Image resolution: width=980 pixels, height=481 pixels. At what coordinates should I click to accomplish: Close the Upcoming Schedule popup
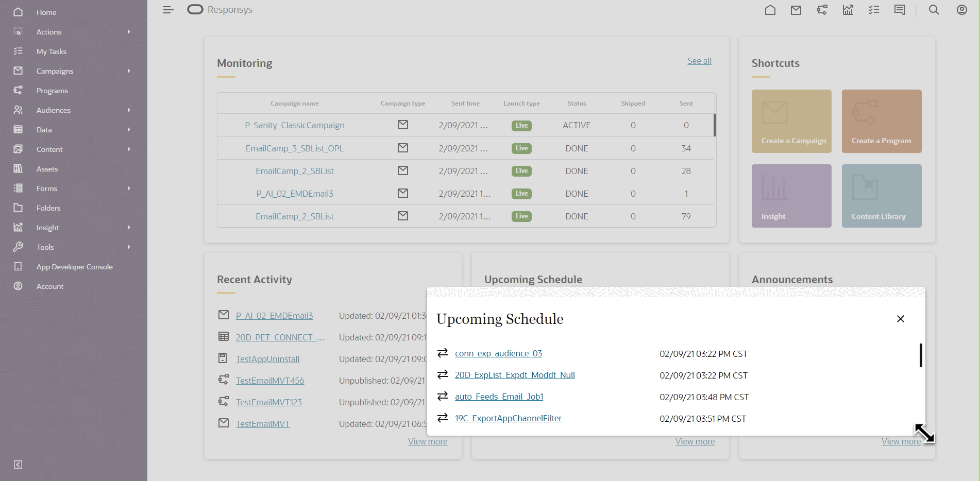pos(900,319)
